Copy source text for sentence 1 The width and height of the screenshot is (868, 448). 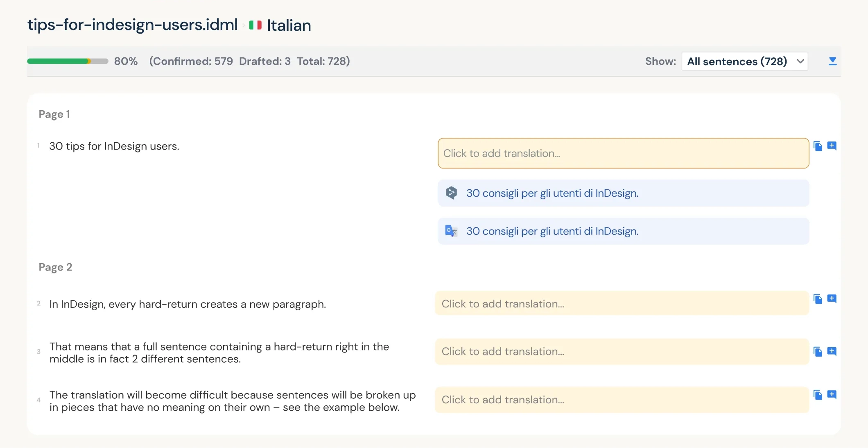818,146
